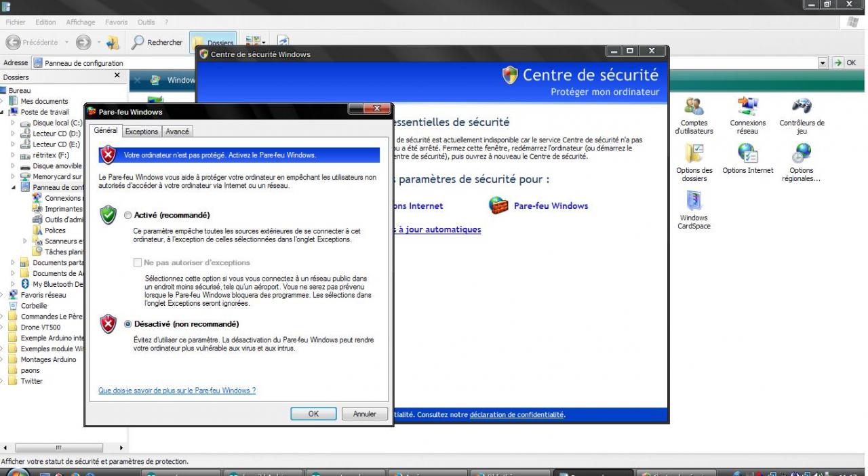
Task: Switch to the Général tab
Action: pos(106,130)
